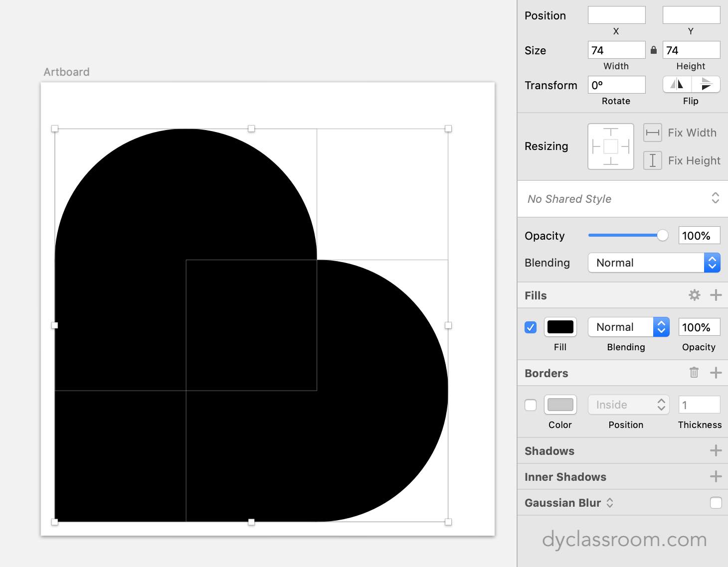
Task: Delete border using the trash icon
Action: [x=694, y=373]
